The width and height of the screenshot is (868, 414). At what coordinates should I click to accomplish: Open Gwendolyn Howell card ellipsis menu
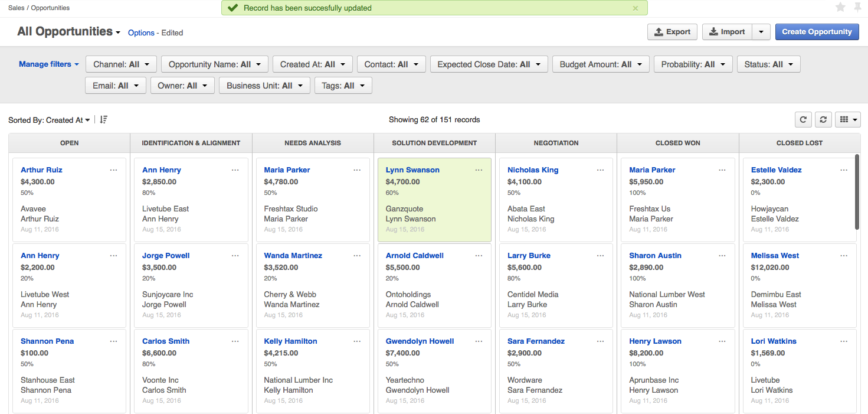(479, 341)
